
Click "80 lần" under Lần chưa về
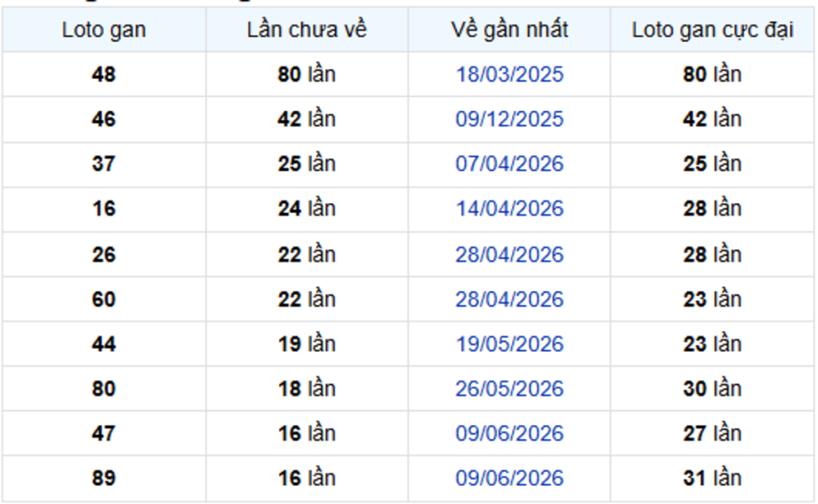click(307, 74)
